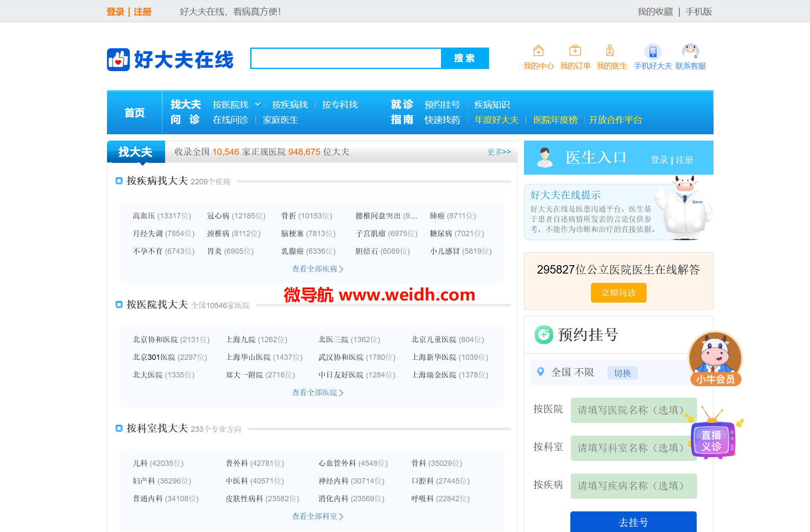Open 上海华山医院 (1437位) link
The height and width of the screenshot is (532, 810).
264,357
